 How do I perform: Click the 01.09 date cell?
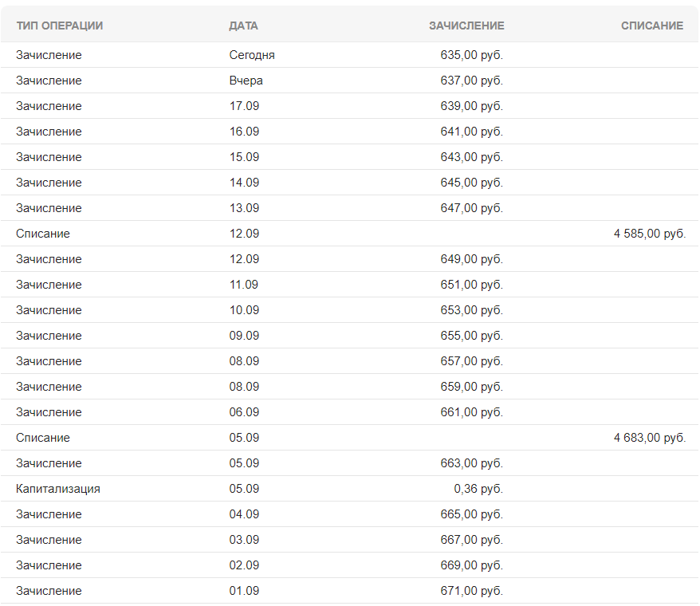pyautogui.click(x=244, y=591)
